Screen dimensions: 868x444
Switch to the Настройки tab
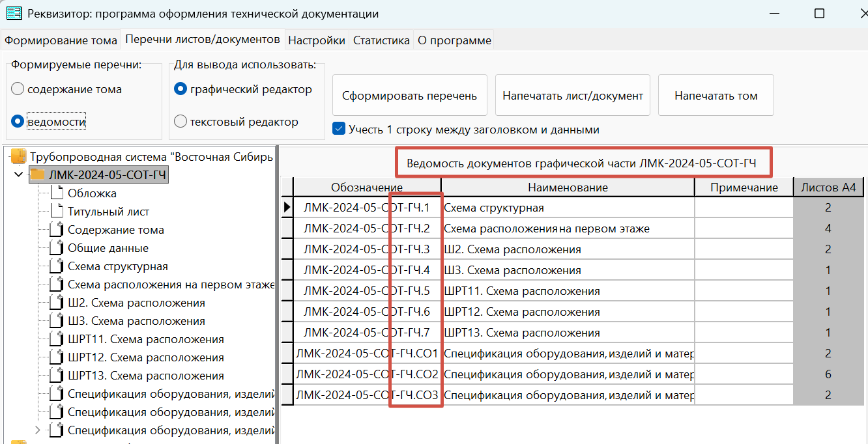317,40
